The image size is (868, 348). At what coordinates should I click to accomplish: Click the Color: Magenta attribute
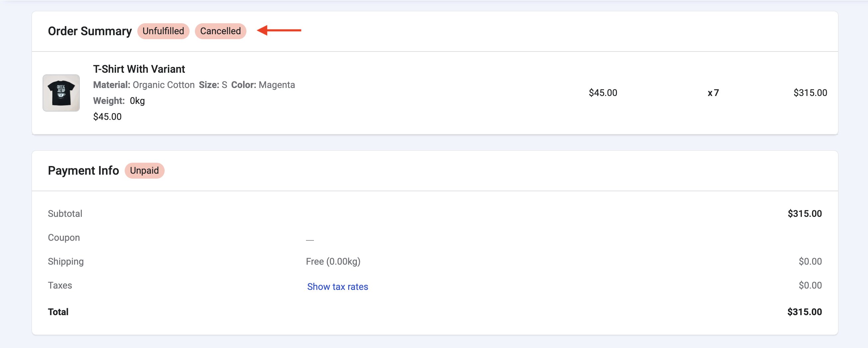coord(263,85)
